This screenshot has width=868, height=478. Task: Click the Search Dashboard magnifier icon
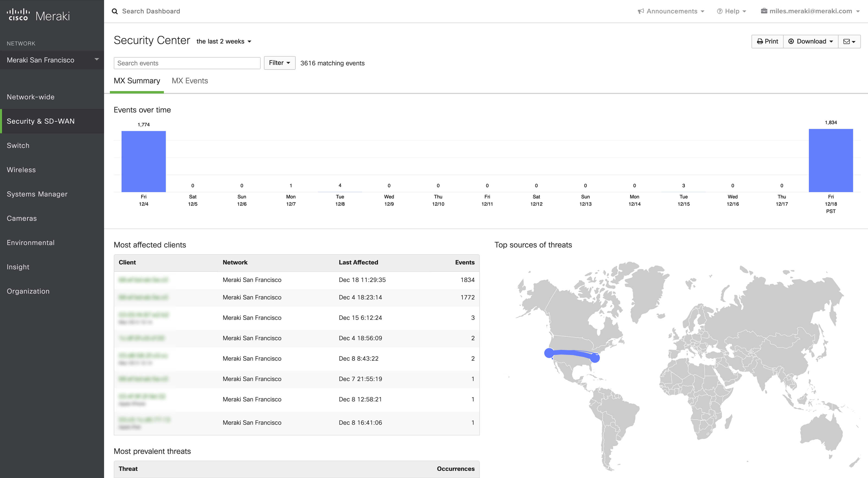tap(115, 11)
